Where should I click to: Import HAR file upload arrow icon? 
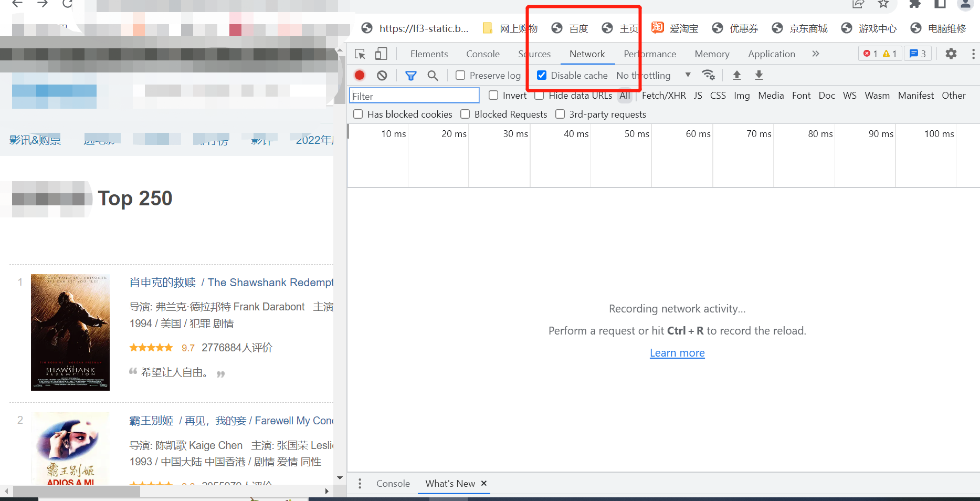click(737, 75)
